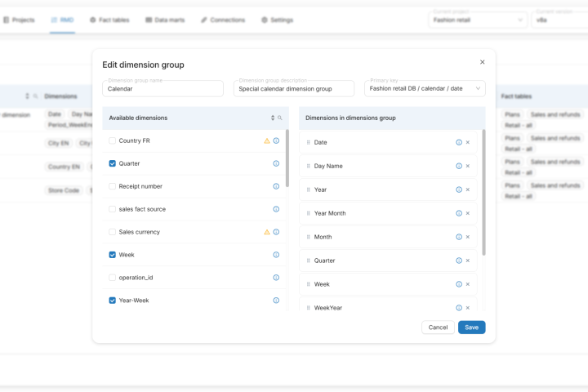588x392 pixels.
Task: Switch to the RMD tab
Action: click(62, 20)
